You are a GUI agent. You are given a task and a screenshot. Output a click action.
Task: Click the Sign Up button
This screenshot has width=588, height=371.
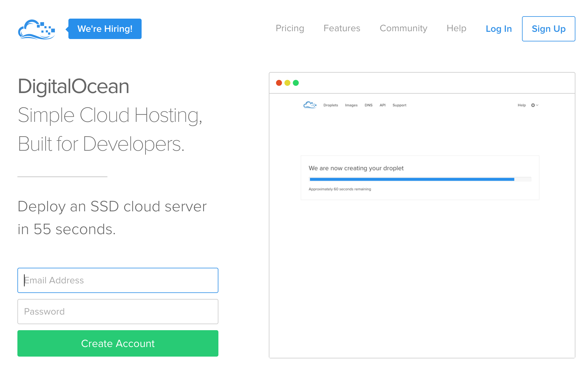click(548, 29)
